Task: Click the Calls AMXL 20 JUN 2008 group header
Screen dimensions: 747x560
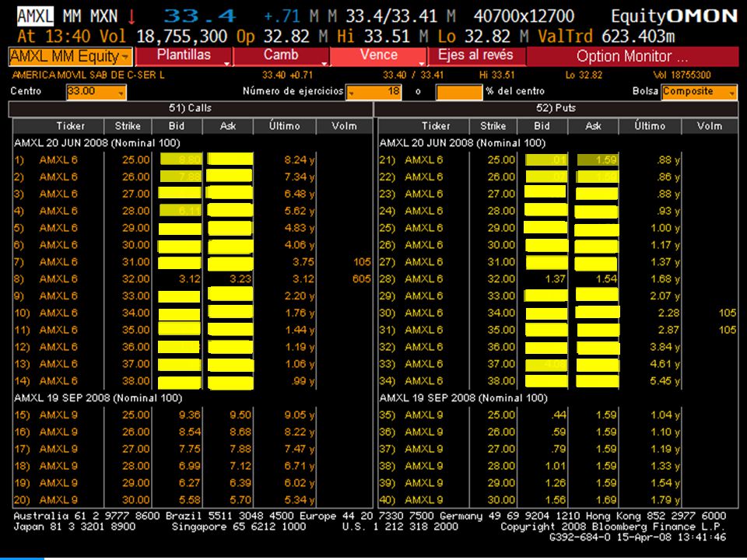Action: click(97, 143)
